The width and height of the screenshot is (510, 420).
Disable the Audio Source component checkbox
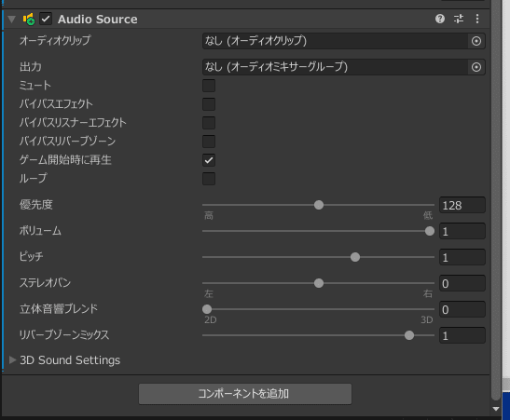point(46,19)
